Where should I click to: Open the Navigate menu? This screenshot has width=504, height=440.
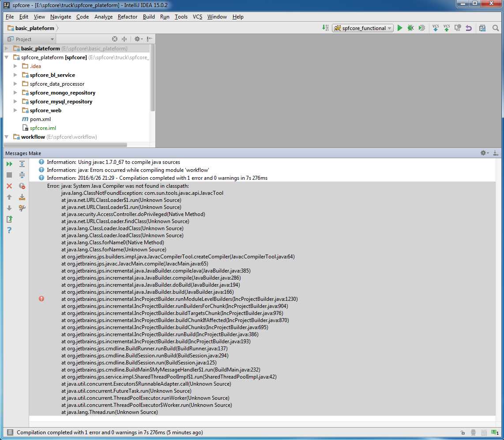click(x=60, y=17)
